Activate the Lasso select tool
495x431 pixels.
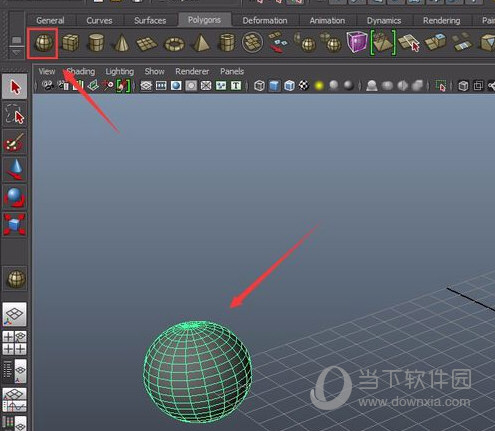pyautogui.click(x=14, y=114)
